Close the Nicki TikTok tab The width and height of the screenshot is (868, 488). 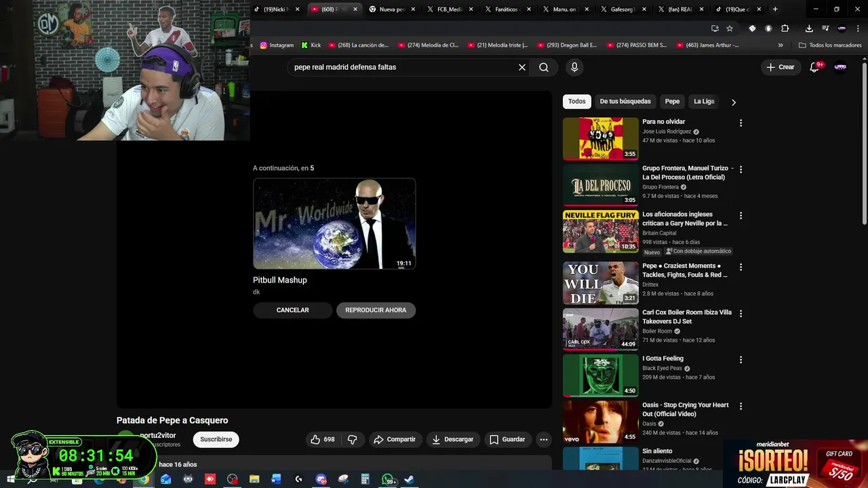point(297,9)
